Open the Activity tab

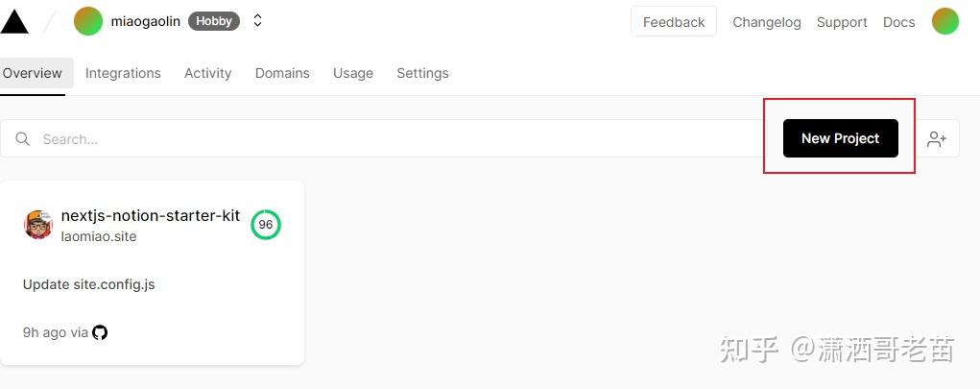pos(207,73)
